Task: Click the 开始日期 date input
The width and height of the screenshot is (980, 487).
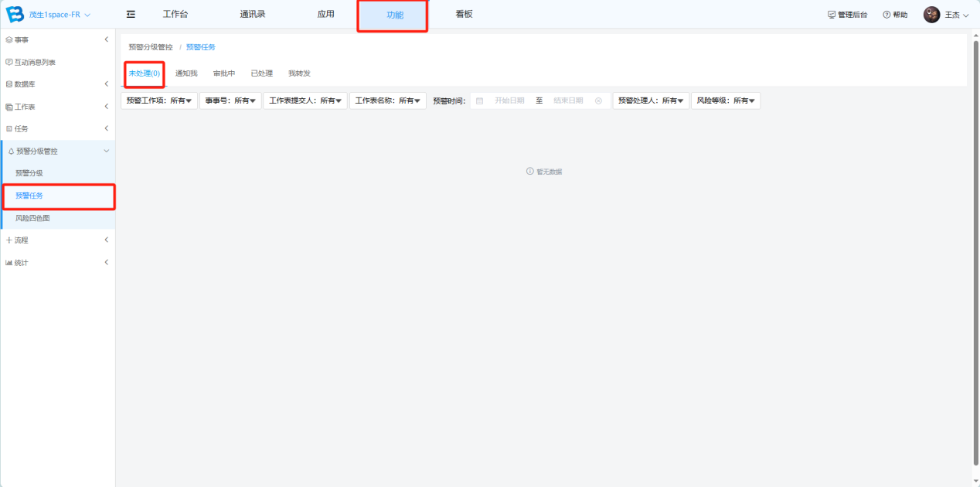Action: click(x=509, y=100)
